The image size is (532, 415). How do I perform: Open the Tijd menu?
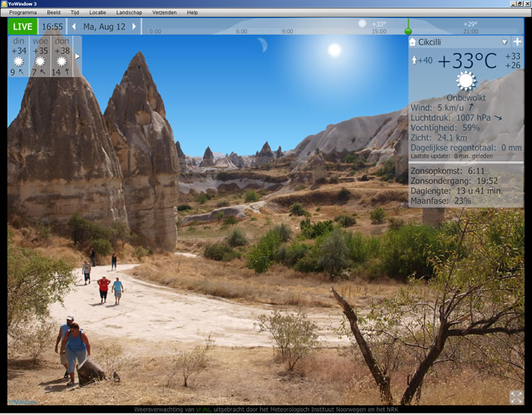[x=74, y=13]
